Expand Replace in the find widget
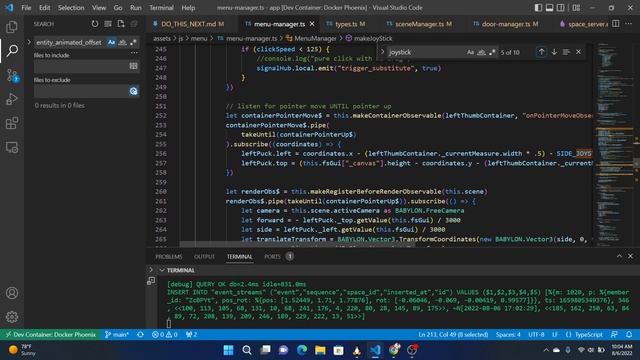 point(382,52)
